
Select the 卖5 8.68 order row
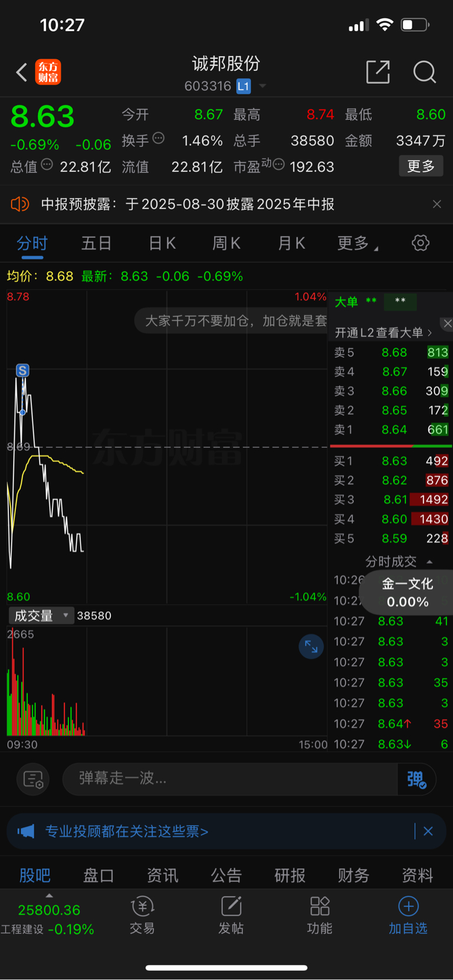click(x=390, y=352)
